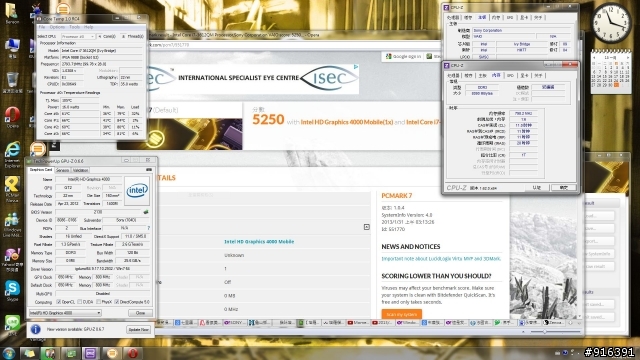Click the orange round taskbar application icon
640x360 pixels.
[112, 353]
